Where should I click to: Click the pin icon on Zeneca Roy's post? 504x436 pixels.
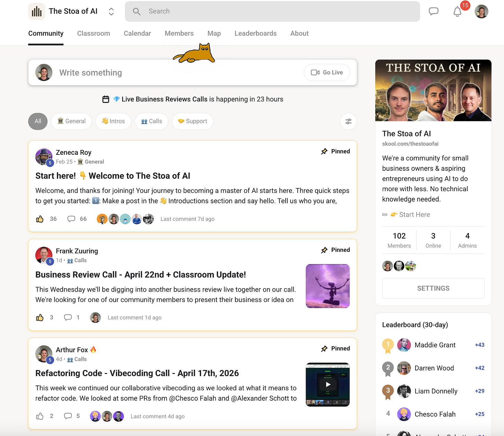tap(324, 151)
